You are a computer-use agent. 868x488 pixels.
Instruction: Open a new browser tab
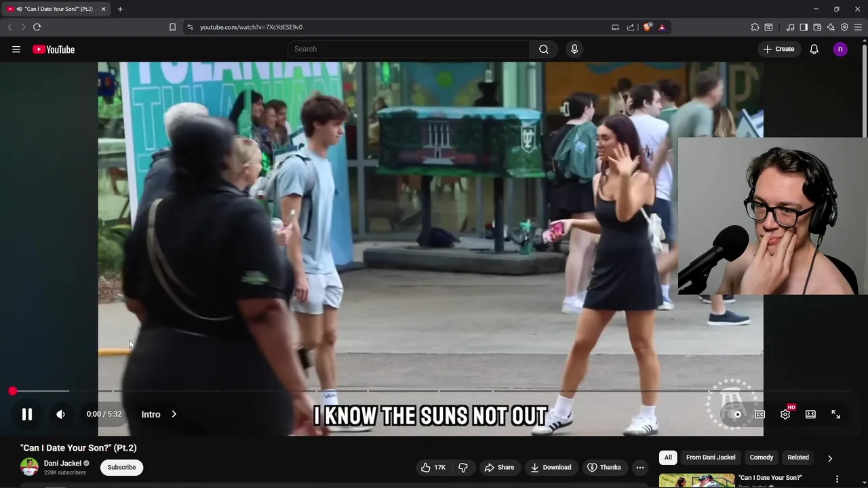coord(120,9)
